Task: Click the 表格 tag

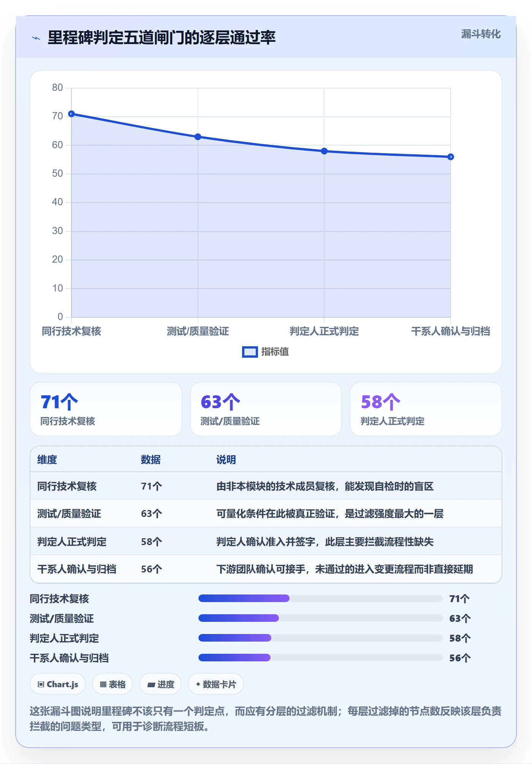Action: [112, 684]
